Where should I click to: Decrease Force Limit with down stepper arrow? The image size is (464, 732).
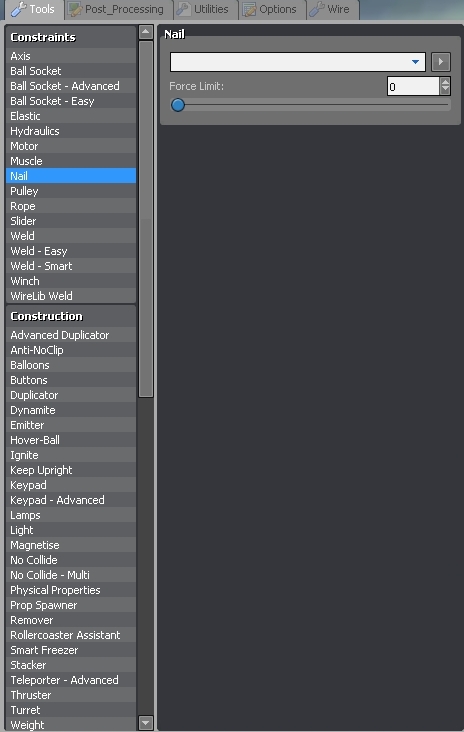coord(445,91)
